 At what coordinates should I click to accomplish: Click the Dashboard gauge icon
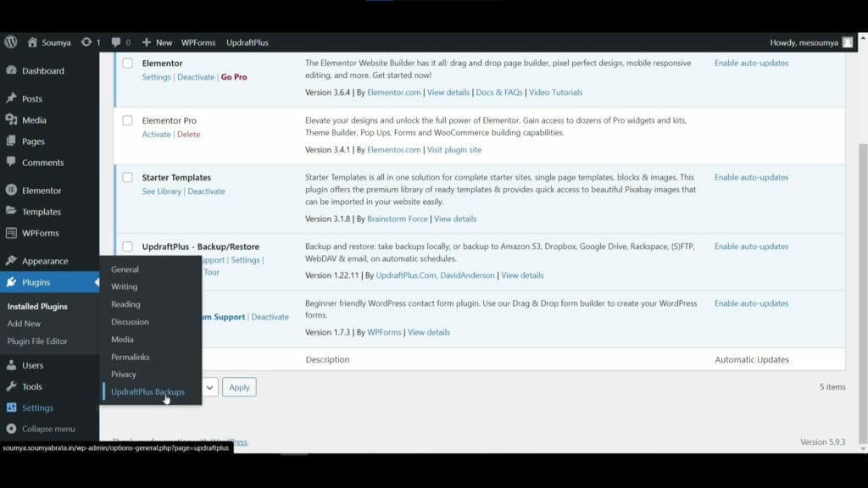[11, 70]
